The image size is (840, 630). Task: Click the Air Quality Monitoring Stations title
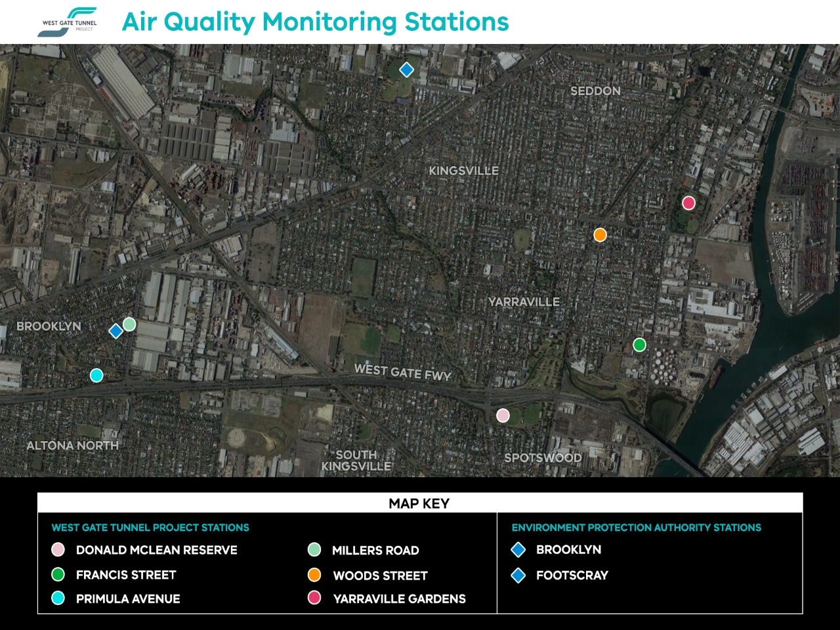coord(315,22)
